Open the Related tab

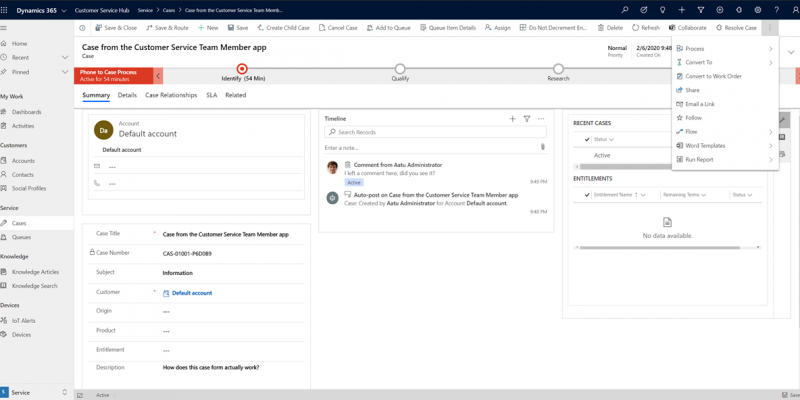tap(236, 95)
